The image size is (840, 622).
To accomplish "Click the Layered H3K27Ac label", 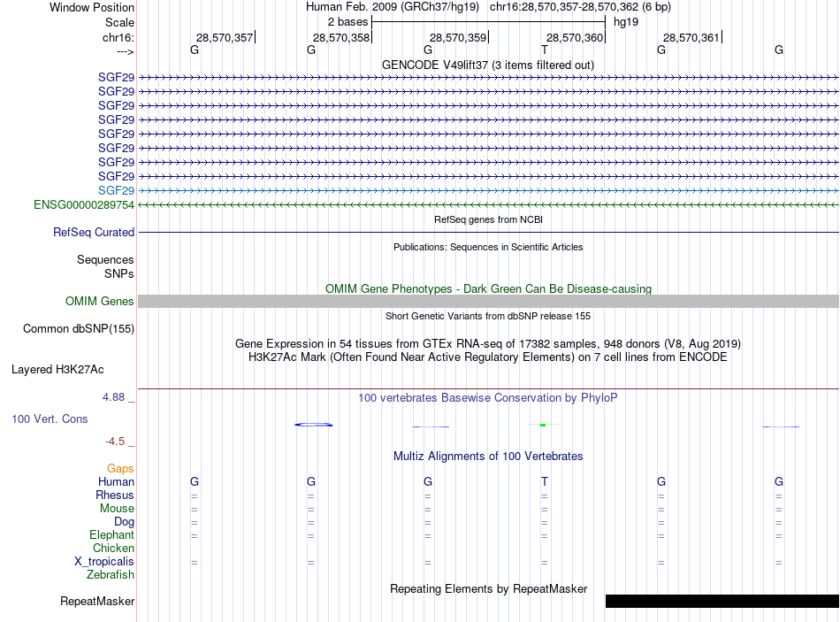I will pyautogui.click(x=57, y=370).
